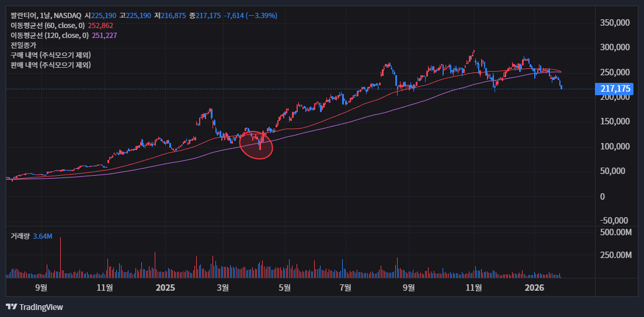
Task: Click the 판매 내역 (주식모으기 제외) legend
Action: (50, 65)
